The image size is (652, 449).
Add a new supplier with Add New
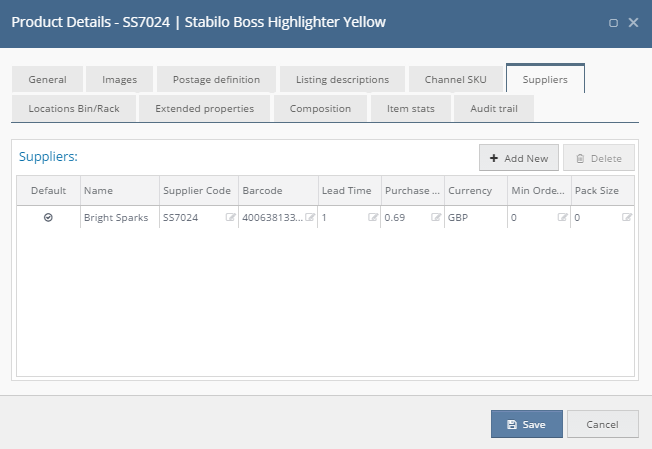519,158
